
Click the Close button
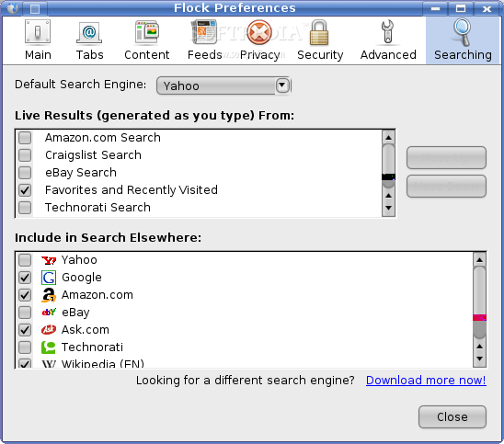[452, 416]
